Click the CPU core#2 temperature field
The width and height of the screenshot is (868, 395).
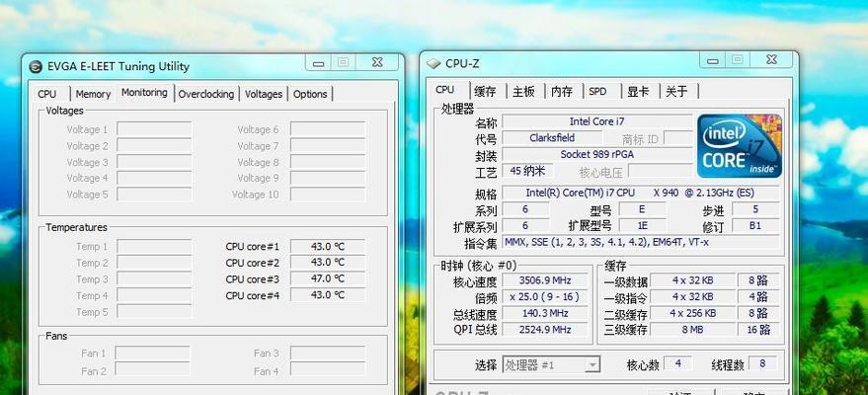pyautogui.click(x=328, y=263)
